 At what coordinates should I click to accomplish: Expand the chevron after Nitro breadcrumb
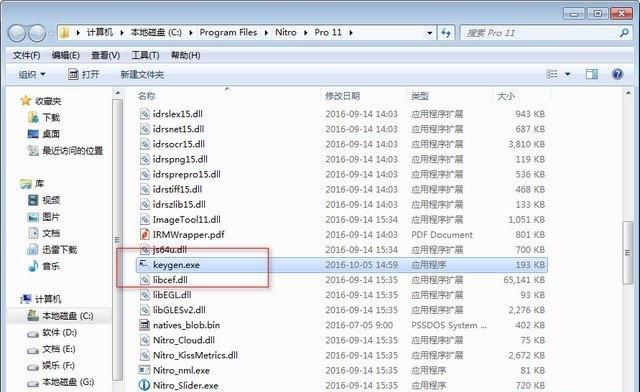tap(305, 33)
